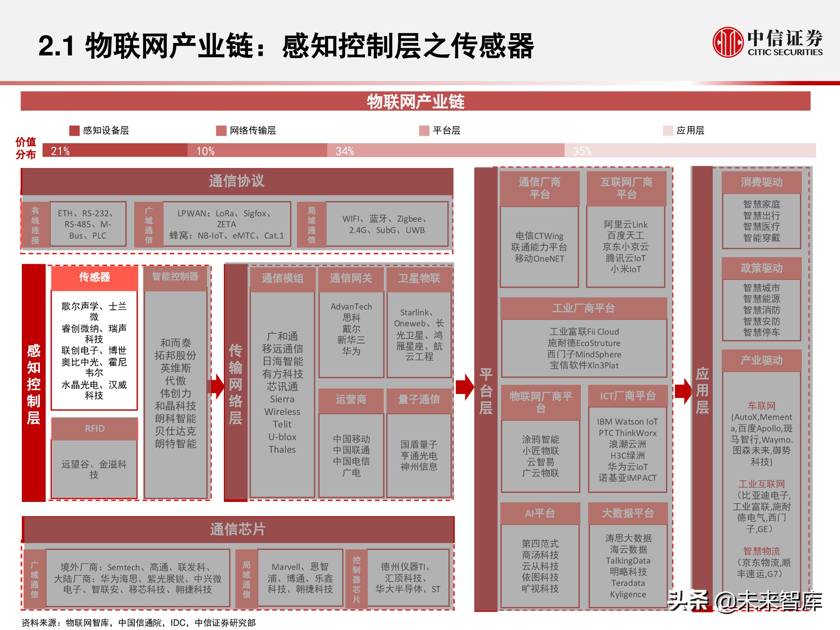Click the WIFI、蓝牙、Zigbee box
The height and width of the screenshot is (630, 840).
pyautogui.click(x=387, y=224)
